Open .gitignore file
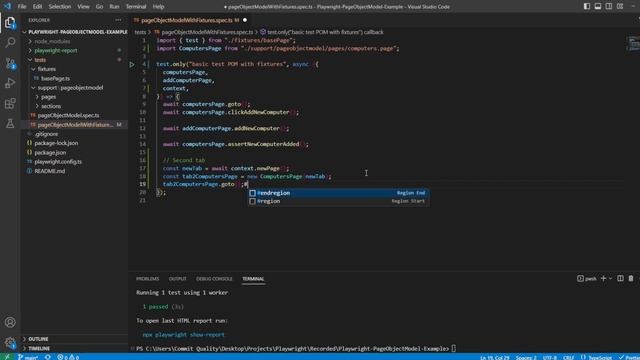 [46, 134]
